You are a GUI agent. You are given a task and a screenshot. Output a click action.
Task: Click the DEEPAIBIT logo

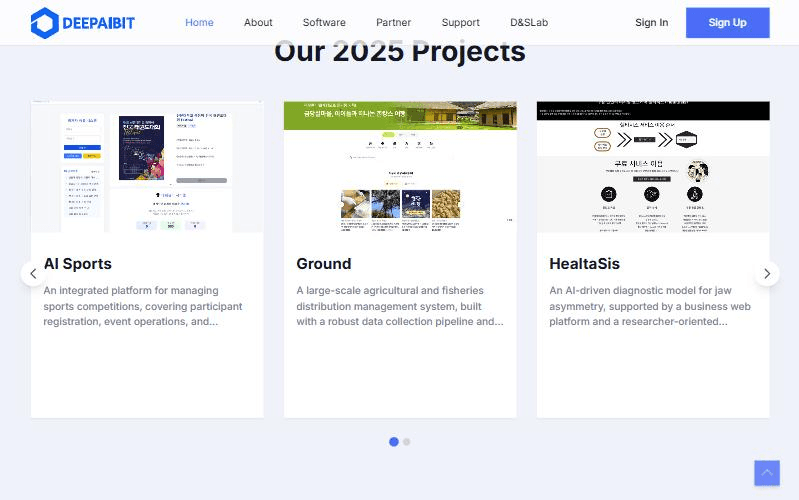click(x=83, y=23)
